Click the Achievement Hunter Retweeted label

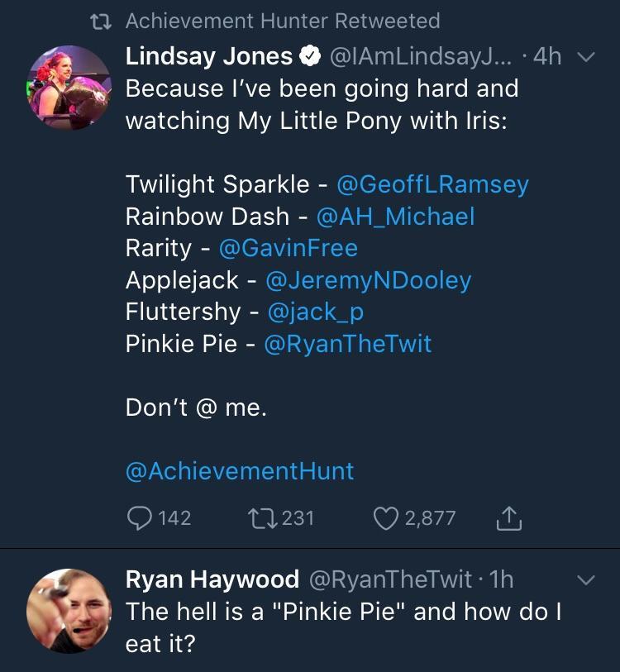283,21
